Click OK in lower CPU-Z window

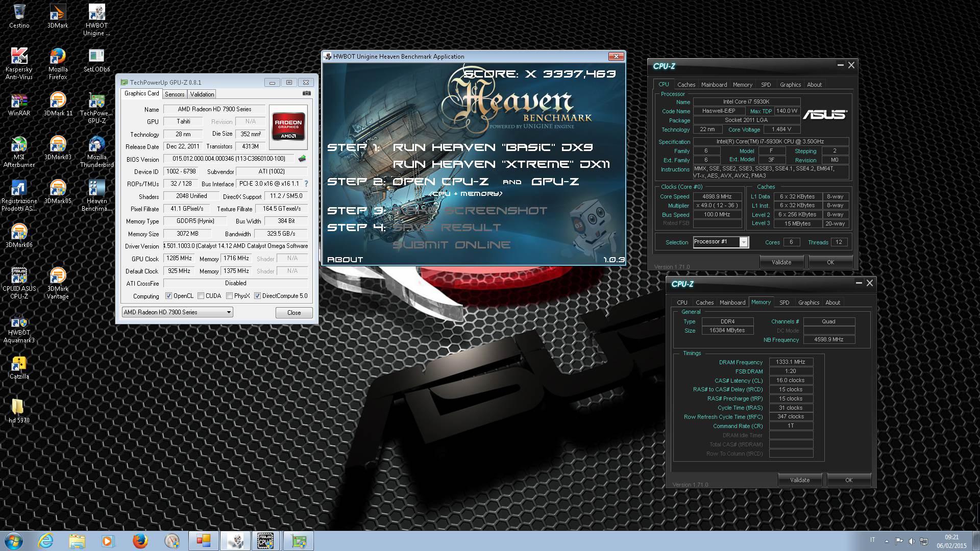tap(849, 480)
